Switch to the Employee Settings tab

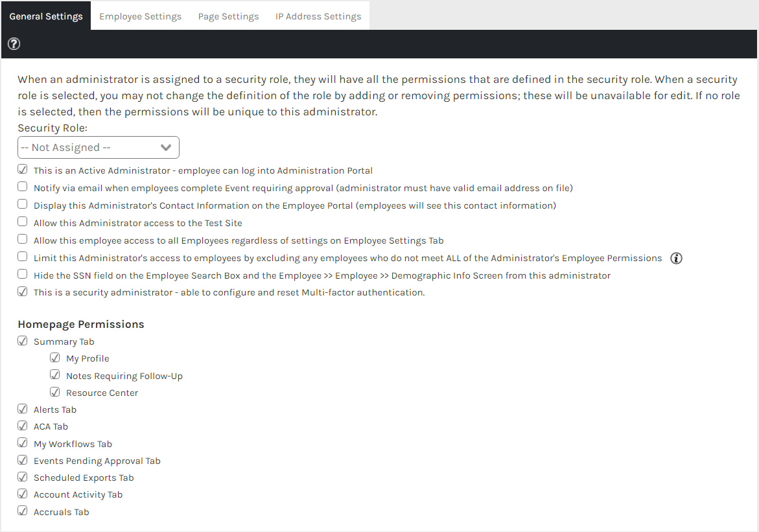pyautogui.click(x=141, y=16)
